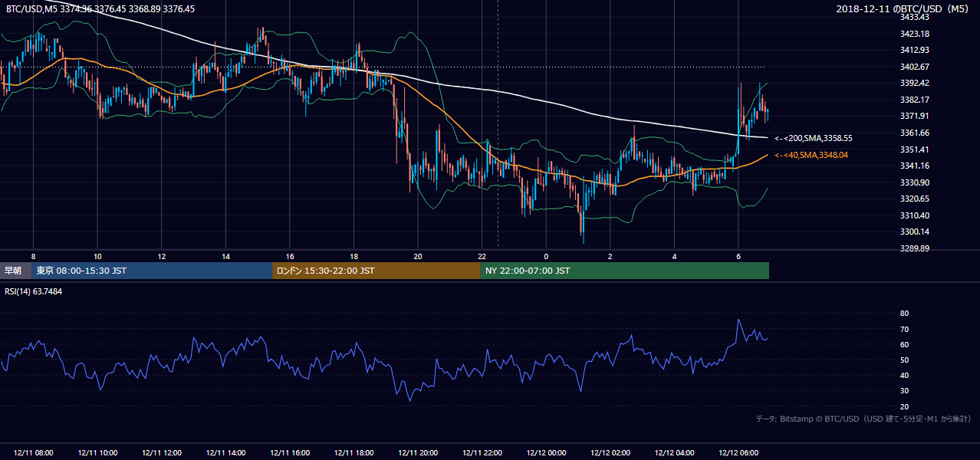Image resolution: width=980 pixels, height=460 pixels.
Task: Click bottom time label 12/11 22:00
Action: [x=482, y=453]
